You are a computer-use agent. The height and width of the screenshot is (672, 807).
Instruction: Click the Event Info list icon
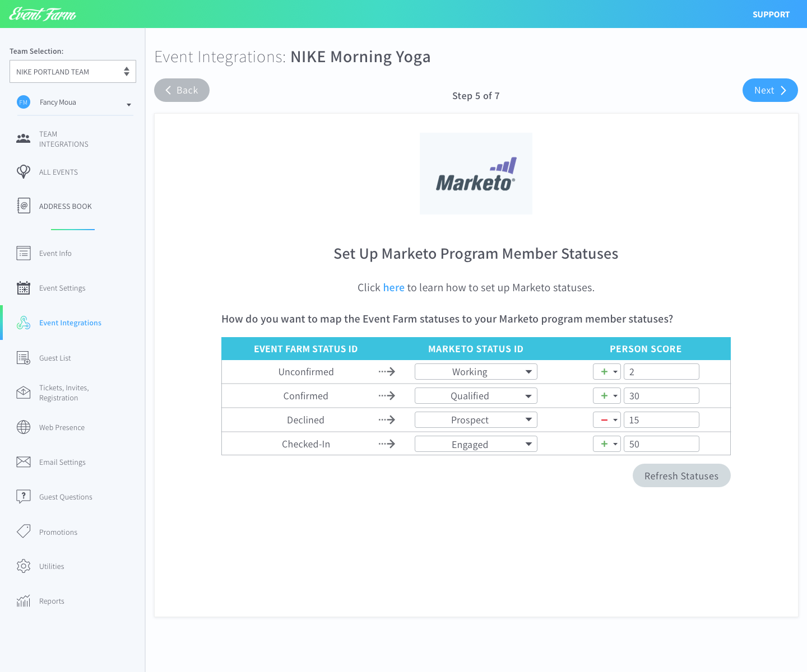24,253
